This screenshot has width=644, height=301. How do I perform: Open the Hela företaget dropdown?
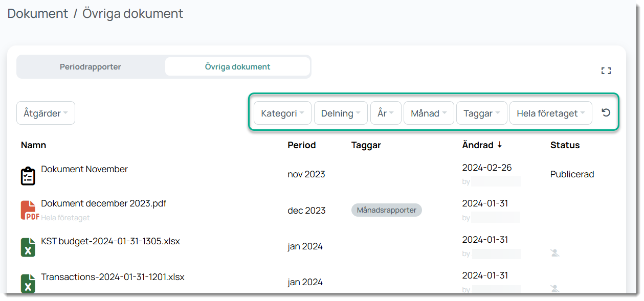[x=550, y=113]
